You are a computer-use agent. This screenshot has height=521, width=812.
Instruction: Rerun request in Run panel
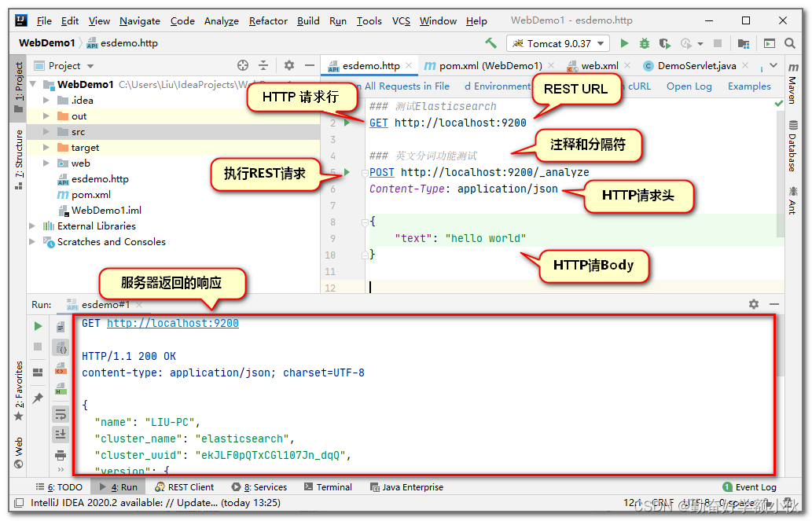(38, 326)
